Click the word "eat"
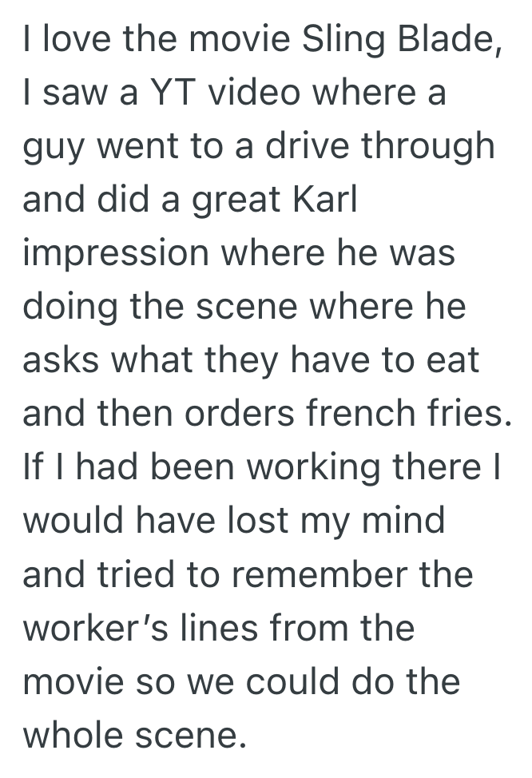This screenshot has height=778, width=532. coord(455,361)
